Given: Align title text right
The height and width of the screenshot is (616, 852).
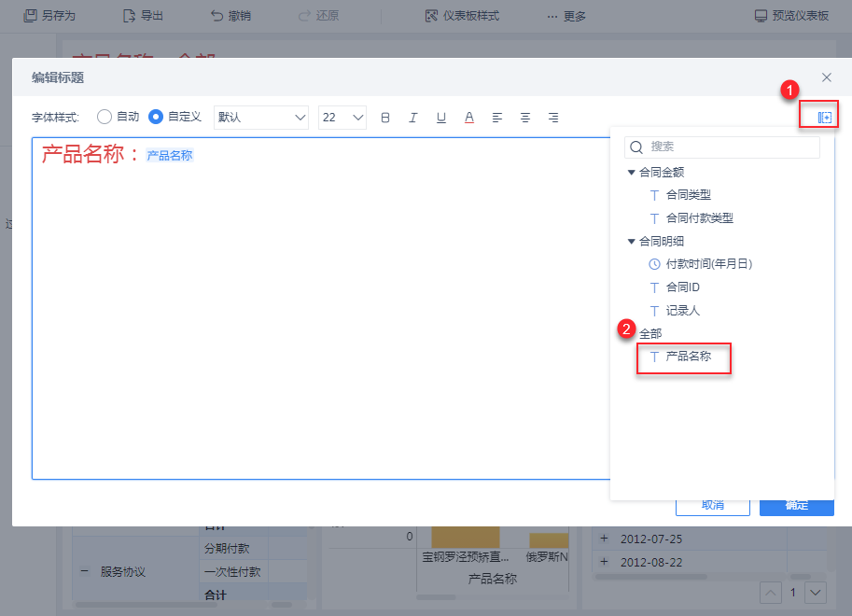Looking at the screenshot, I should click(x=553, y=118).
